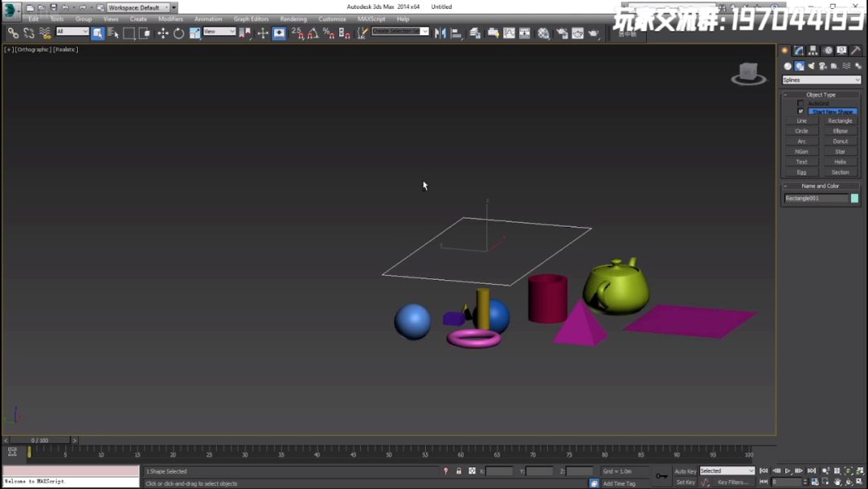Open the Rendering menu
868x489 pixels.
[x=293, y=19]
